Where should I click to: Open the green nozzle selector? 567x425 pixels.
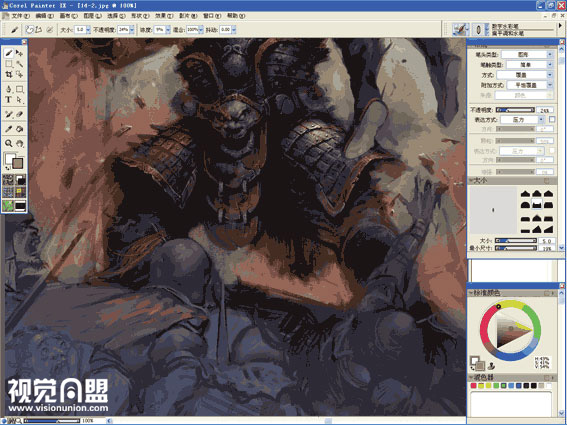click(x=8, y=205)
